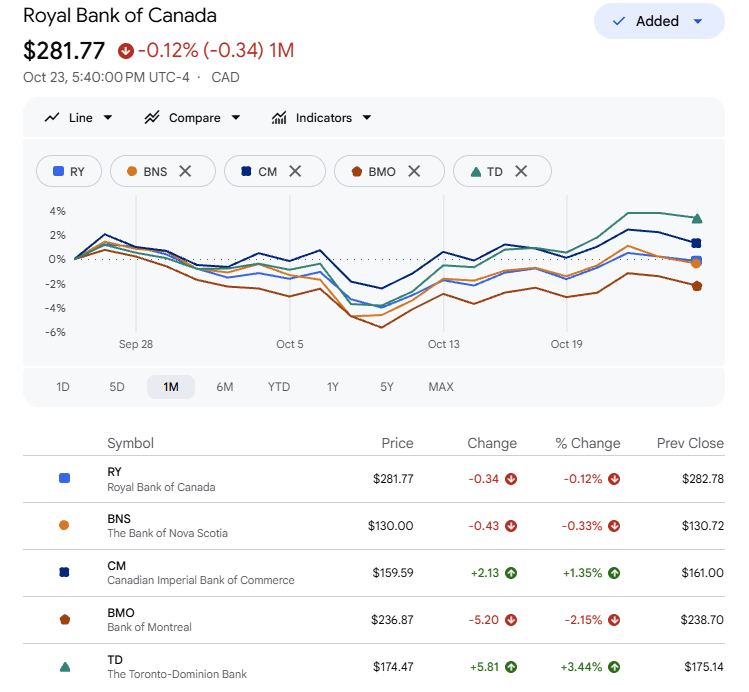The height and width of the screenshot is (692, 749).
Task: Click the up arrow next to CM +1.35%
Action: coord(614,573)
